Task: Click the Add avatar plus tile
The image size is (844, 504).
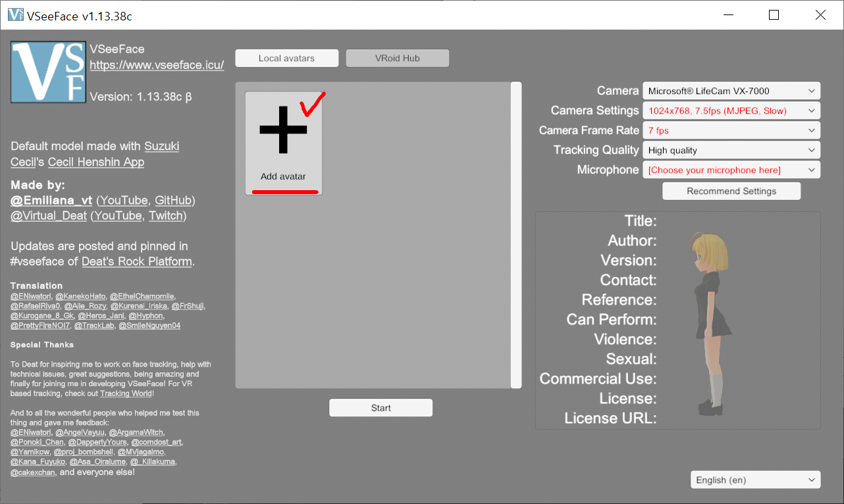Action: 284,143
